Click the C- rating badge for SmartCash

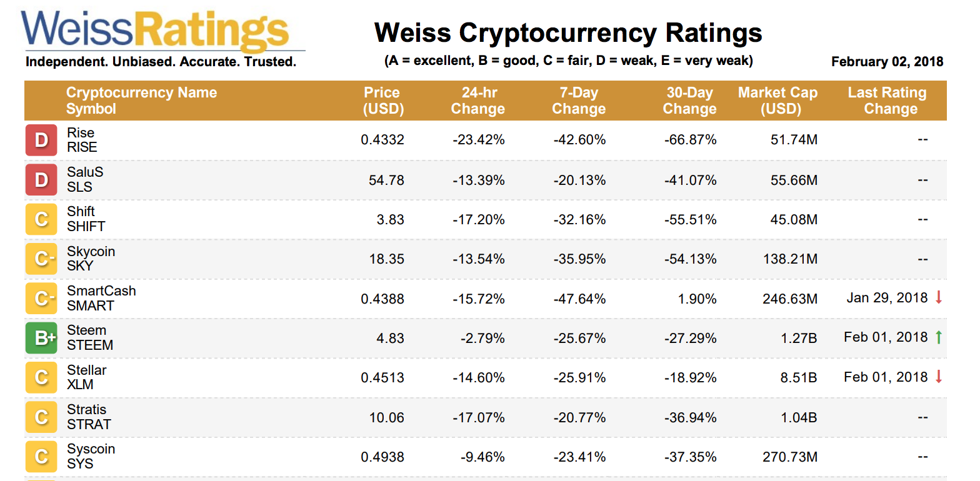coord(41,299)
